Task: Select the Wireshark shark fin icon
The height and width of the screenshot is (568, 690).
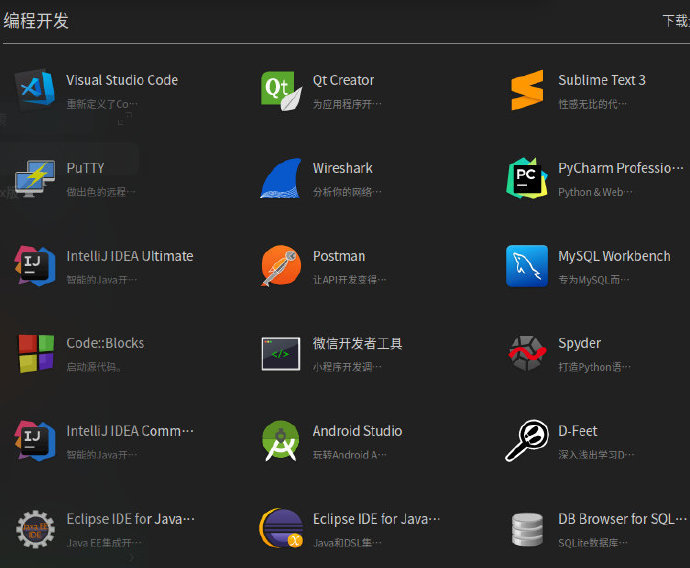Action: 281,178
